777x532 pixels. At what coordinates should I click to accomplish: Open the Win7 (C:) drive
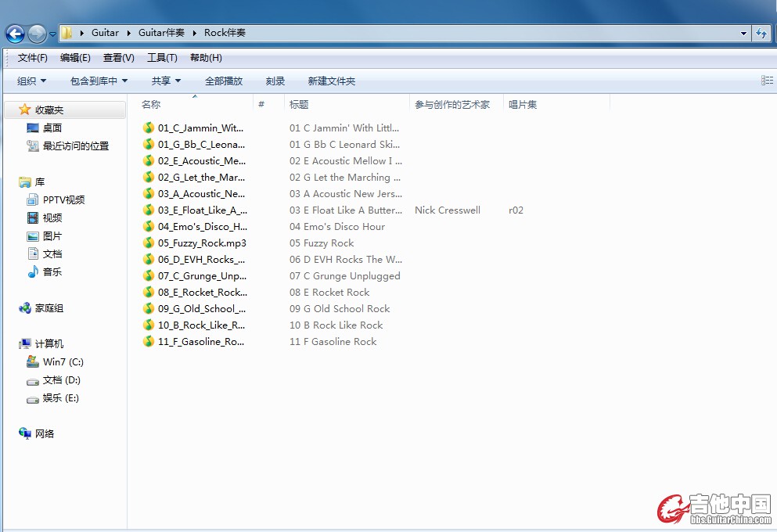pyautogui.click(x=33, y=362)
